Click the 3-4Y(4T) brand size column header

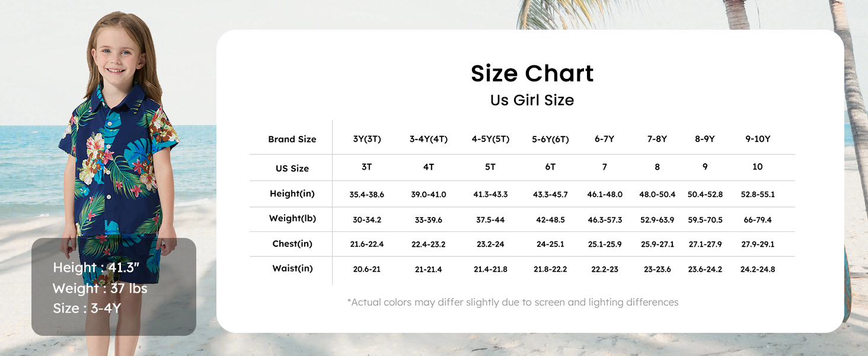pos(428,139)
